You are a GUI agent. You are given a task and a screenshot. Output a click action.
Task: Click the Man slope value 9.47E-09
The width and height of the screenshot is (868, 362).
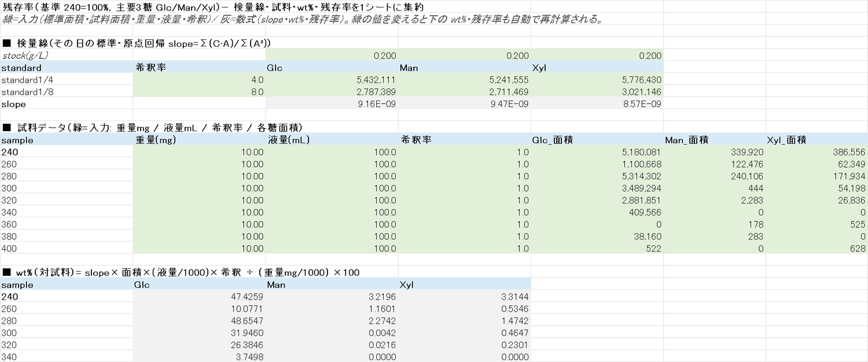[x=464, y=104]
